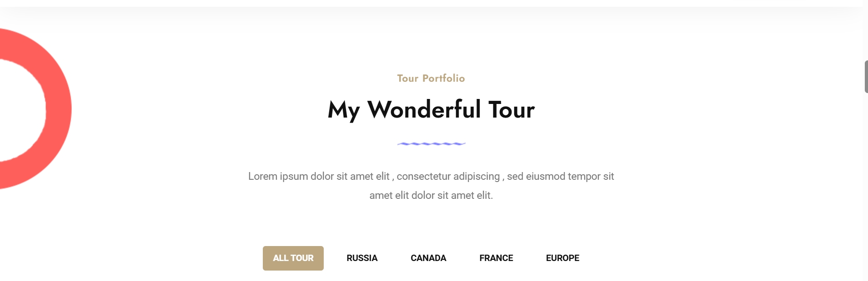Click the page scrollbar thumb

(x=866, y=76)
